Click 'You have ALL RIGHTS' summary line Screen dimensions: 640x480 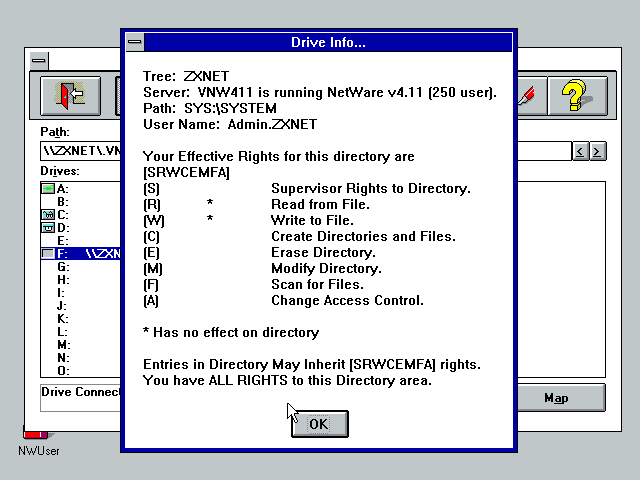coord(287,380)
